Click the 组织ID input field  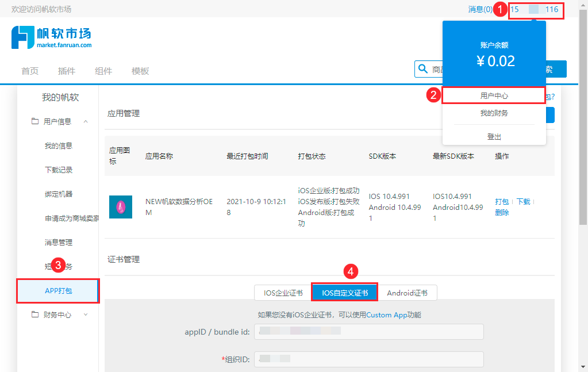point(369,359)
